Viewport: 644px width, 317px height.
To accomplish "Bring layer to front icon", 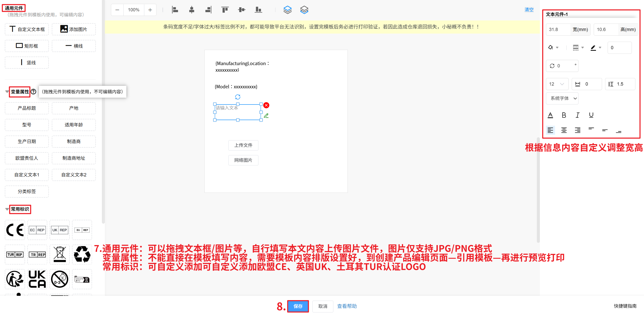I will [287, 10].
